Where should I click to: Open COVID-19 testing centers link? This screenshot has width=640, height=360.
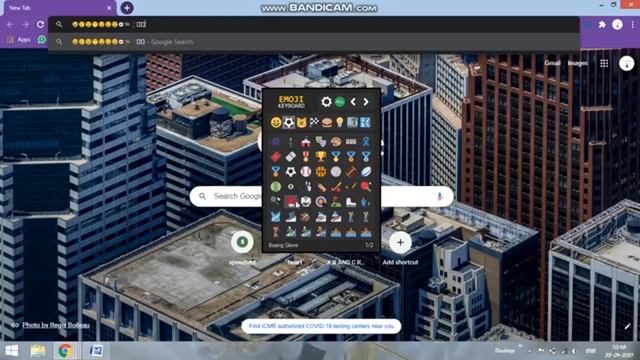tap(321, 326)
